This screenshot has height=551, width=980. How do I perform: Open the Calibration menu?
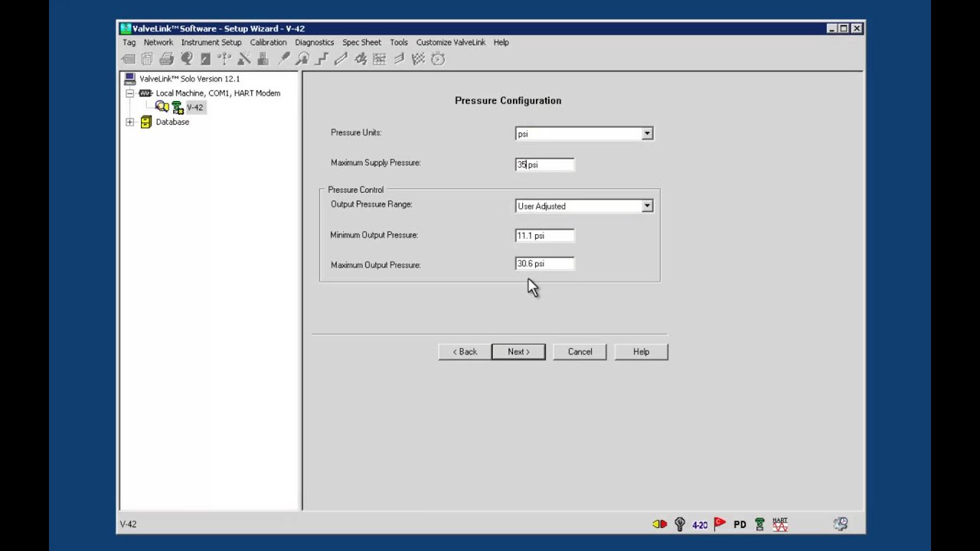(268, 43)
